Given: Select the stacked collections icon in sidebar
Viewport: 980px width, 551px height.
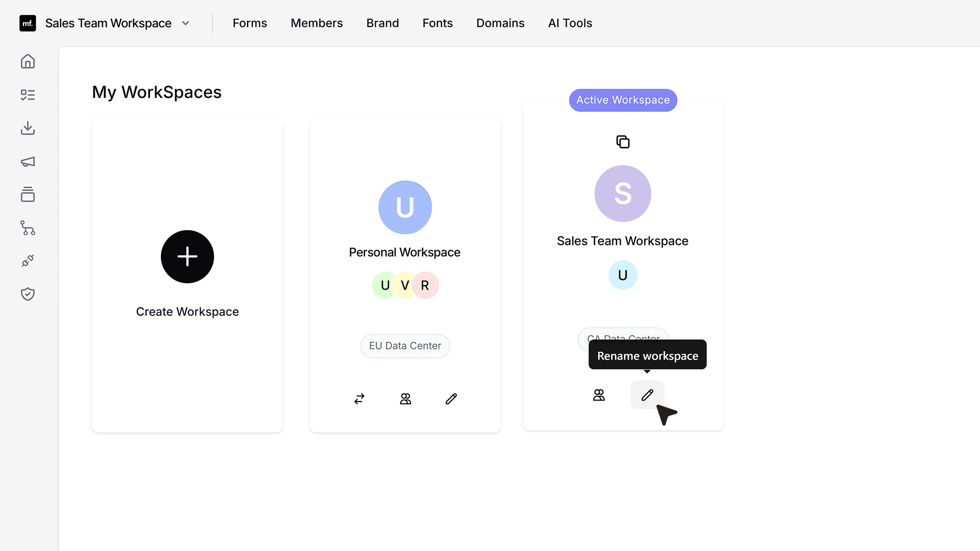Looking at the screenshot, I should pyautogui.click(x=28, y=194).
